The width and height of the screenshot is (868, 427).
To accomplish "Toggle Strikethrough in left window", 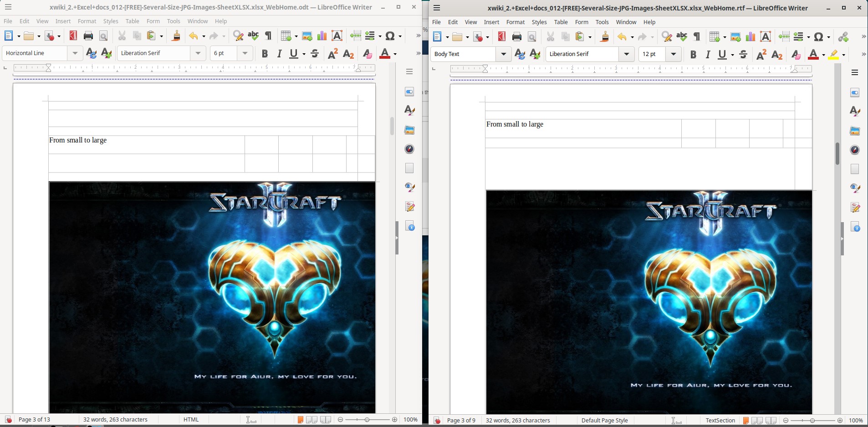I will [315, 53].
